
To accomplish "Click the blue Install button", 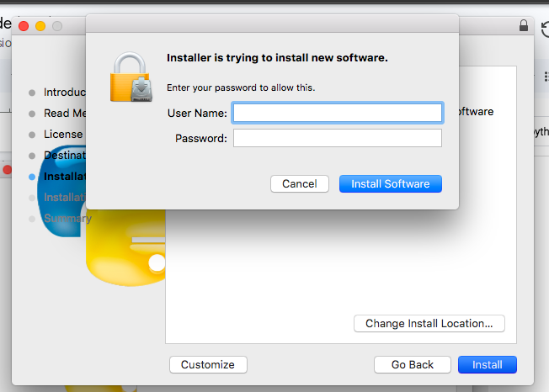I will (487, 364).
